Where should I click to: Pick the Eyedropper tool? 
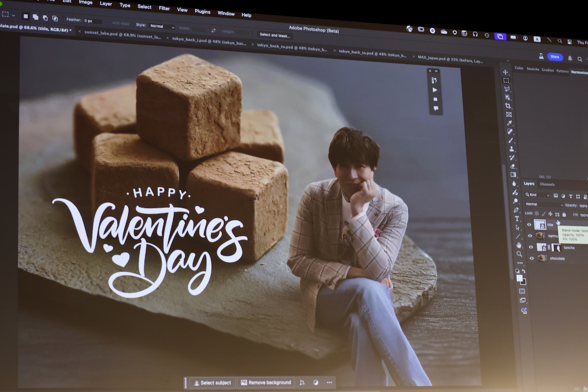tap(509, 123)
